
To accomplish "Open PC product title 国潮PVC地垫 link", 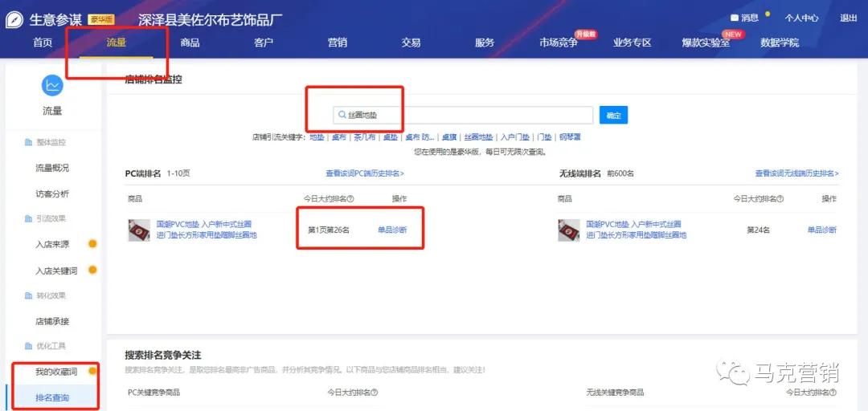I will click(x=207, y=230).
